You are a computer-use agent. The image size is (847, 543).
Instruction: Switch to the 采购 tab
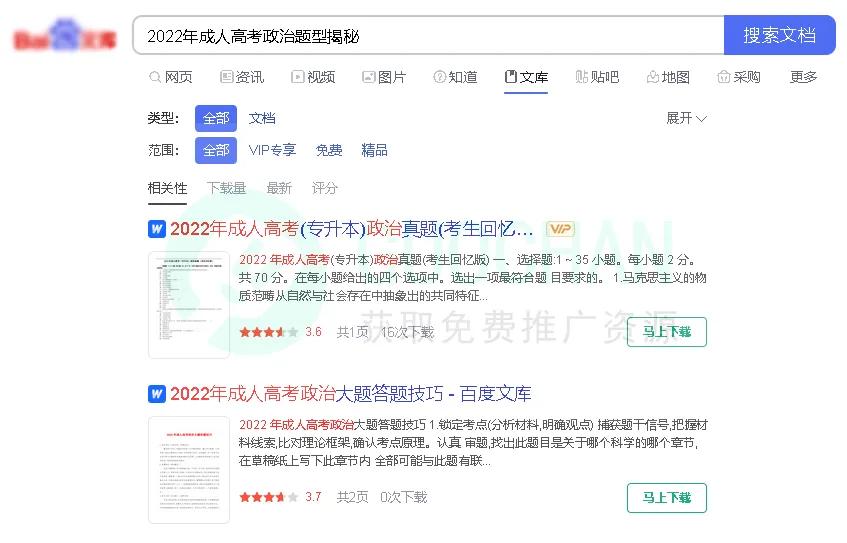point(739,77)
